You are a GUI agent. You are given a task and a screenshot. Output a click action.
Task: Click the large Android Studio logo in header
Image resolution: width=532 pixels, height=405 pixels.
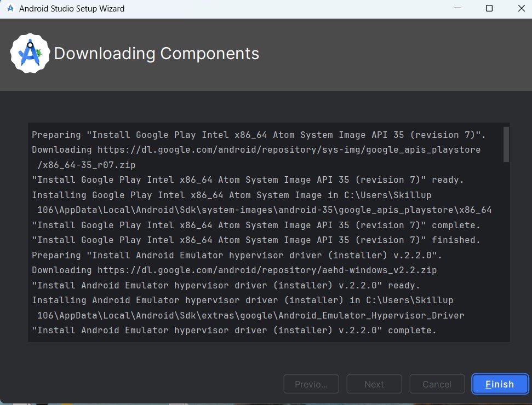pyautogui.click(x=30, y=53)
